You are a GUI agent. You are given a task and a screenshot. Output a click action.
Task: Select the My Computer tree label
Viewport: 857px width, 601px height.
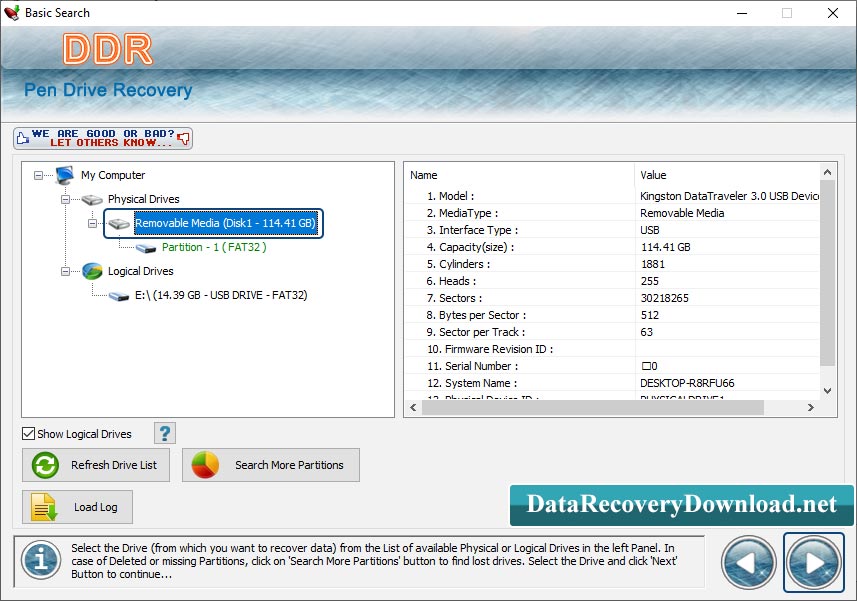pos(113,175)
